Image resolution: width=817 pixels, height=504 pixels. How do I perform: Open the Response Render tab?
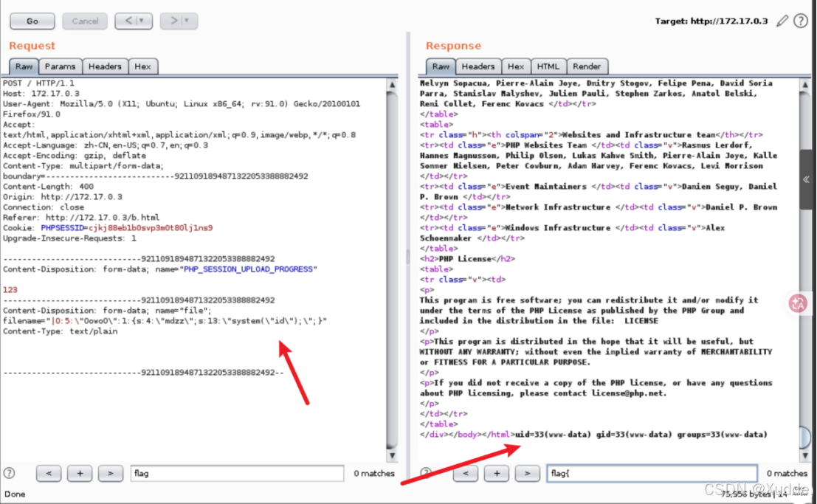tap(587, 66)
